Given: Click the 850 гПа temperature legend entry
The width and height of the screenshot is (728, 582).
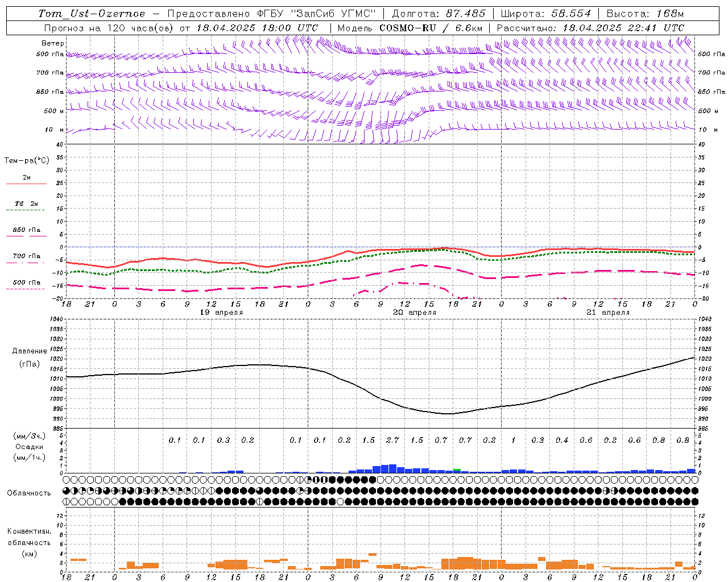Looking at the screenshot, I should [x=26, y=230].
